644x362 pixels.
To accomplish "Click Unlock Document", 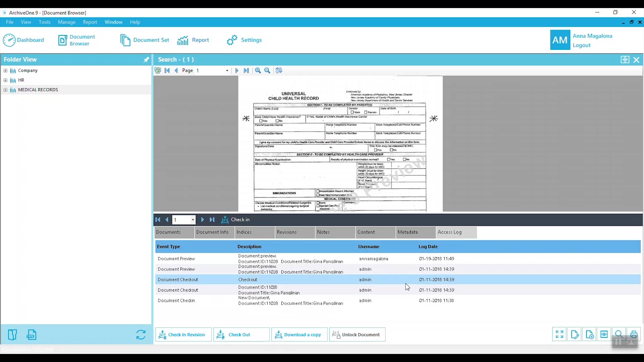I will point(357,335).
